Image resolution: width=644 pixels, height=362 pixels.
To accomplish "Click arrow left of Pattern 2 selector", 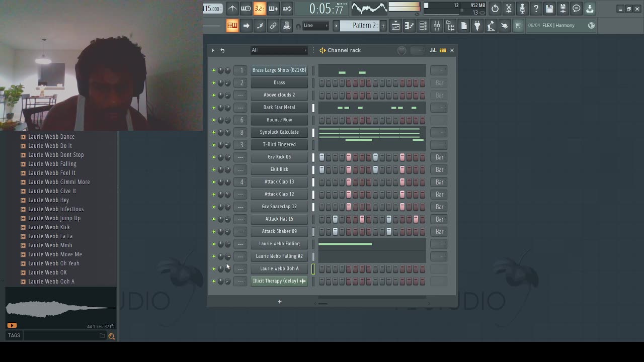I will 336,26.
